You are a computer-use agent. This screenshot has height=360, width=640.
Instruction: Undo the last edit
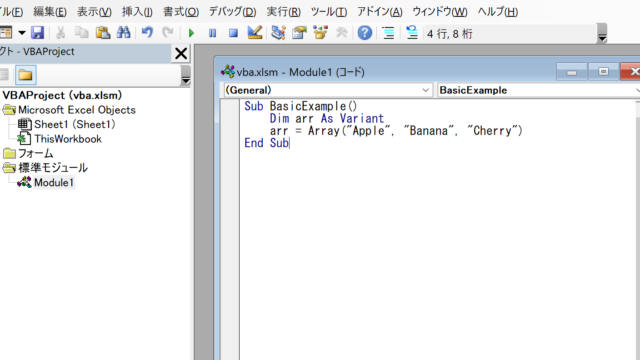147,33
